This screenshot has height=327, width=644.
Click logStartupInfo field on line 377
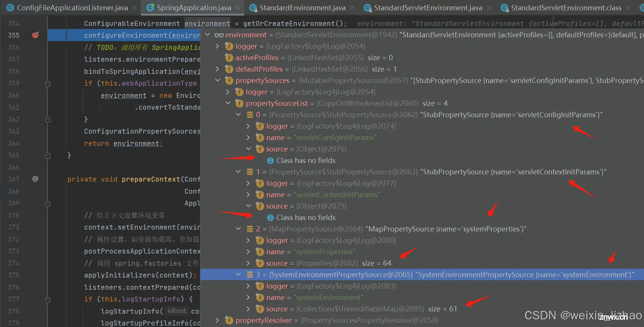[151, 299]
